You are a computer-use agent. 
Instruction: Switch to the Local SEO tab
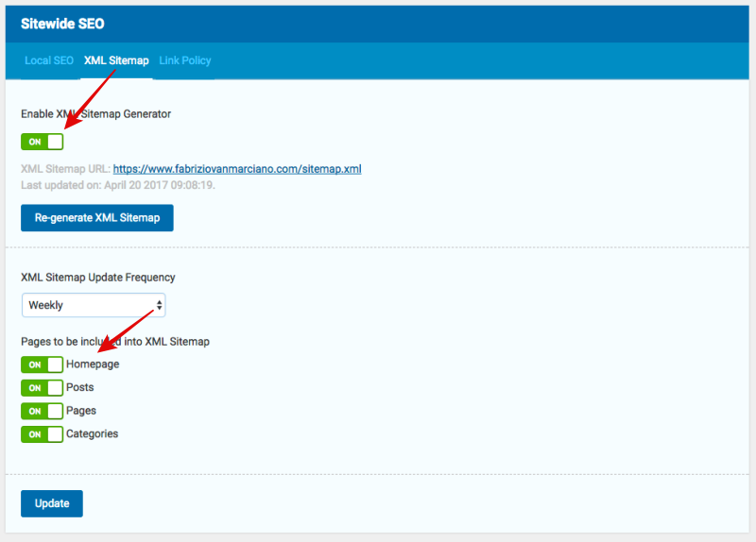(x=49, y=60)
